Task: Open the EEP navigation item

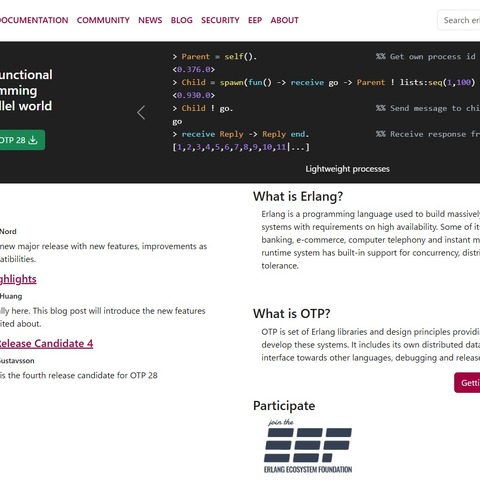Action: point(255,20)
